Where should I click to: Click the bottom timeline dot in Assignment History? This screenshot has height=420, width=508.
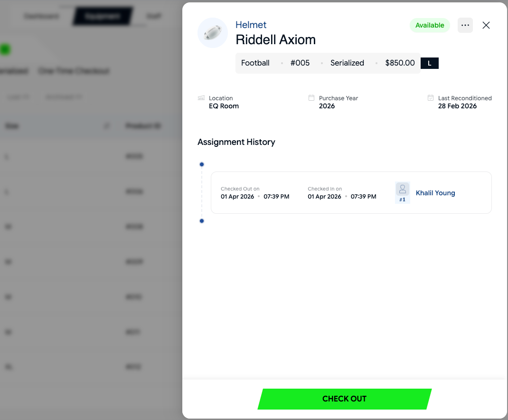(x=201, y=221)
